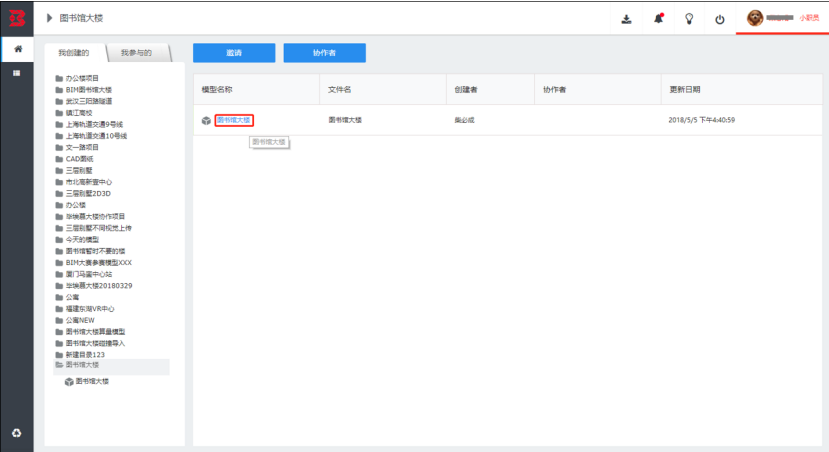
Task: Open the 图书馆暂时不要的楼 folder
Action: pyautogui.click(x=95, y=251)
